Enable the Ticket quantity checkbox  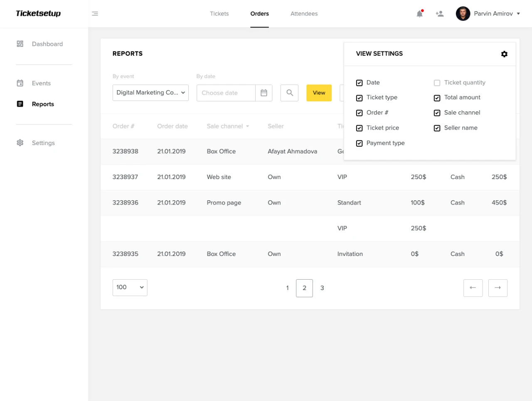coord(437,83)
